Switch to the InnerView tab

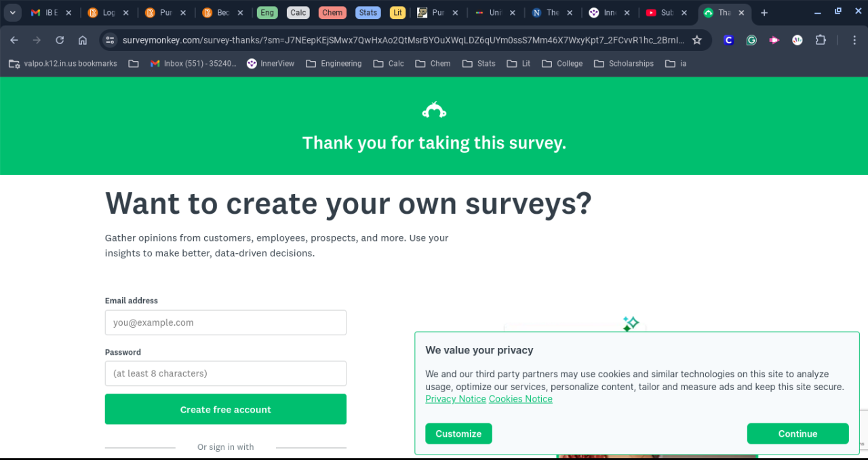point(603,13)
